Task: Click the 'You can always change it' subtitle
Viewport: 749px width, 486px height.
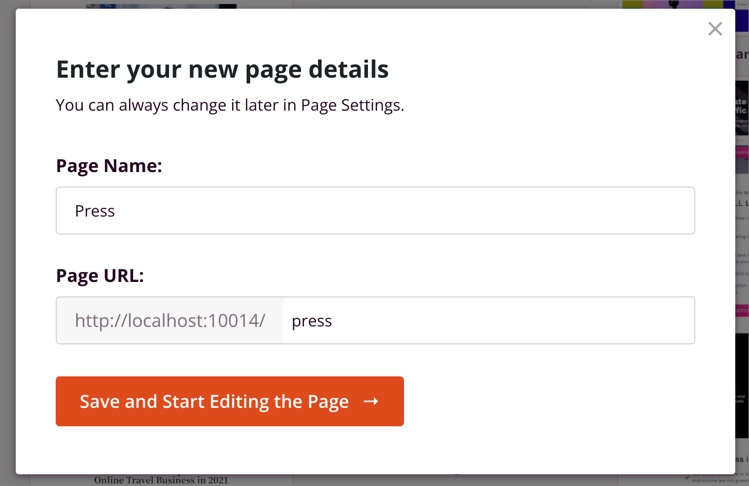Action: click(x=230, y=105)
